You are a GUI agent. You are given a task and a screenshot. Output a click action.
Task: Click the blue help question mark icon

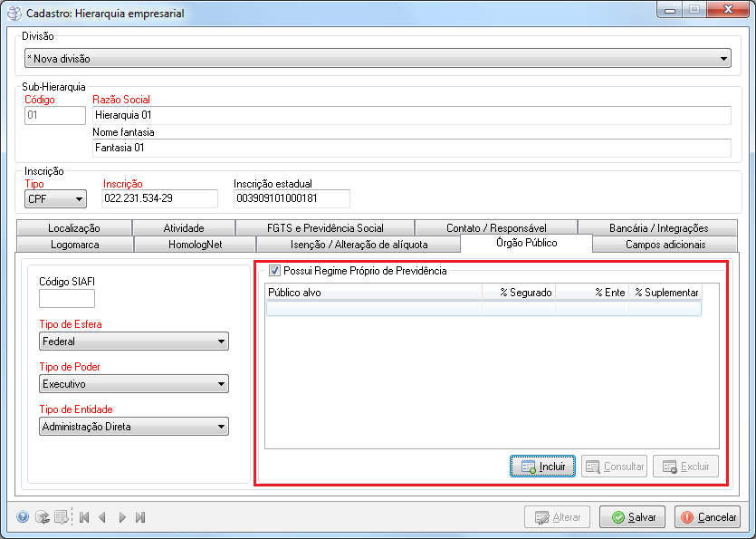pos(23,517)
